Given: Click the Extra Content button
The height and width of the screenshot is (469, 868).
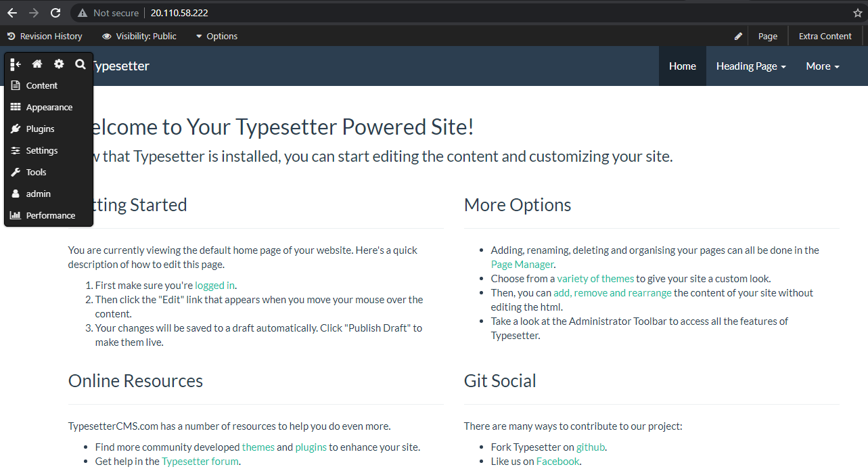Looking at the screenshot, I should click(825, 37).
